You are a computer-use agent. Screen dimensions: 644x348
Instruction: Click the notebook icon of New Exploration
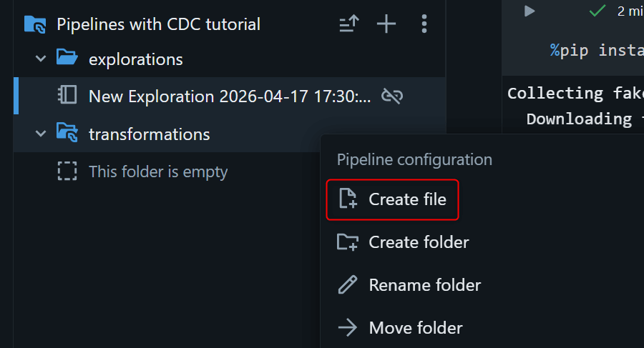(67, 96)
